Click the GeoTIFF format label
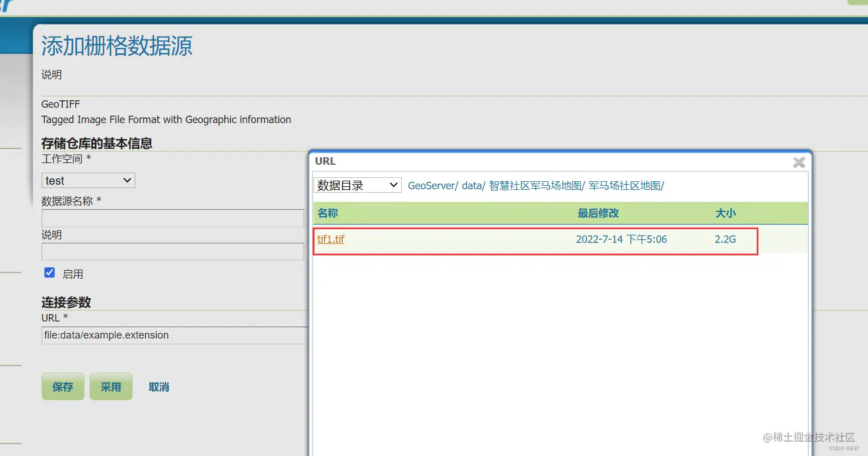 61,104
